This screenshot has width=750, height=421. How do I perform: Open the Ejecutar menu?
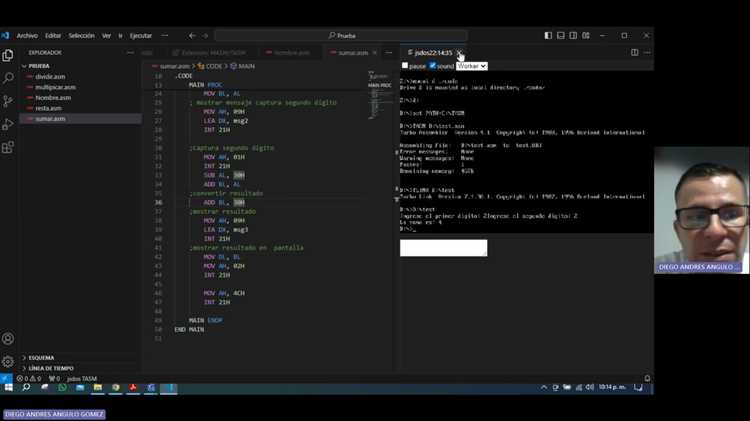(141, 35)
